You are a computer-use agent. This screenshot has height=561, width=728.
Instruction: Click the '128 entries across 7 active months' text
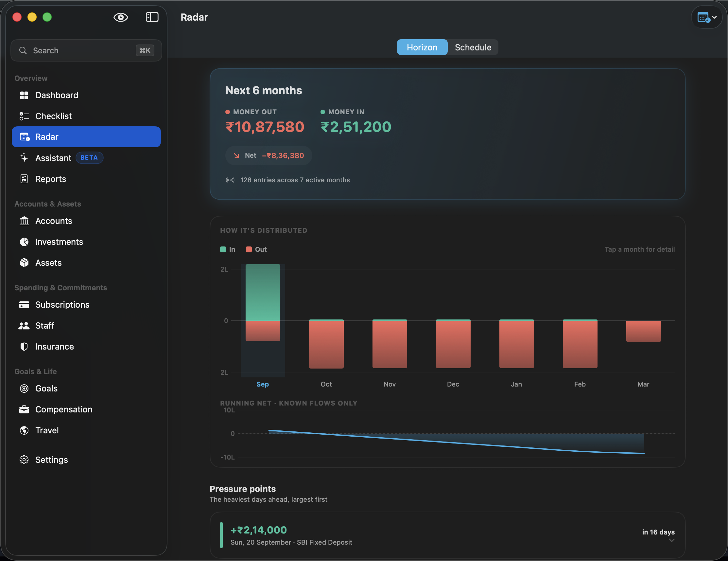pos(295,180)
